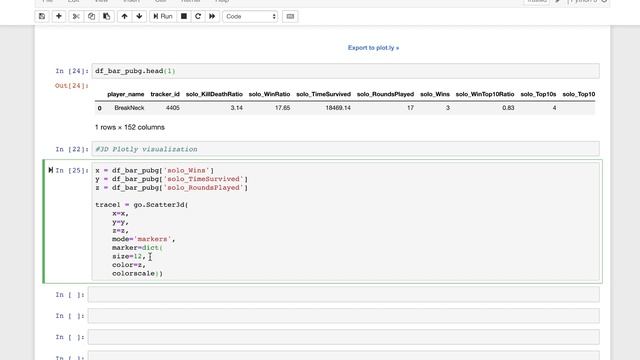The height and width of the screenshot is (360, 640).
Task: Click the solo_RoundsPlayed column header
Action: [385, 94]
